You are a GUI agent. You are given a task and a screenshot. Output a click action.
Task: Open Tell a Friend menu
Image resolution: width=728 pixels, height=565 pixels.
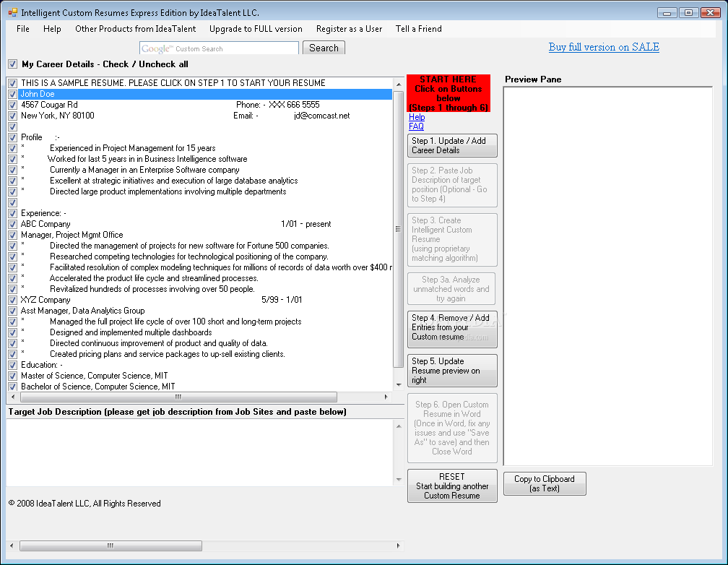[x=418, y=29]
